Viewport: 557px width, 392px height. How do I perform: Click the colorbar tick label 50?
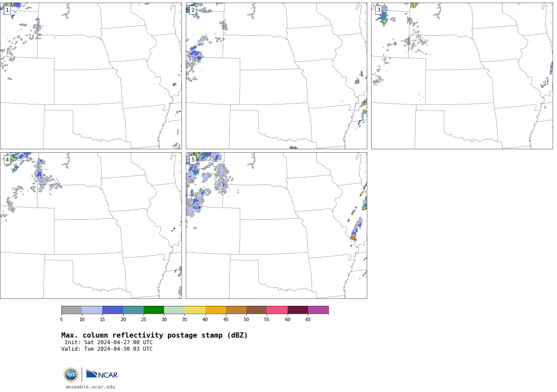pyautogui.click(x=246, y=320)
